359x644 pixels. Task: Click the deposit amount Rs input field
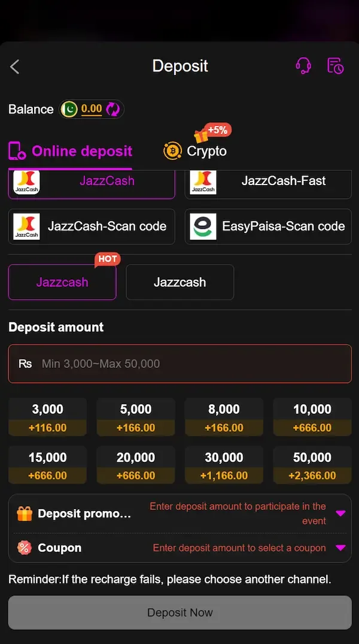coord(180,364)
